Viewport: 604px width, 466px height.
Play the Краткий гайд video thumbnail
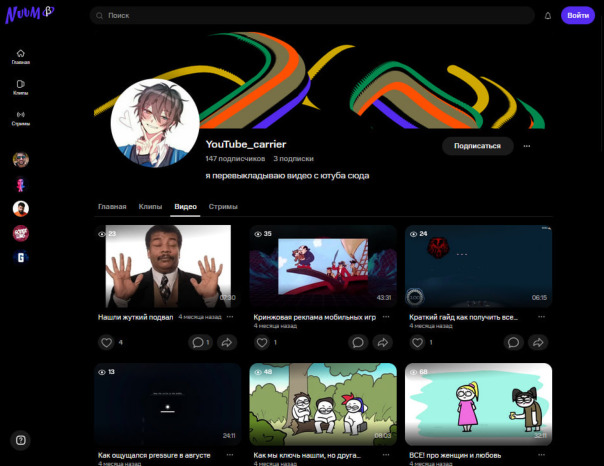(478, 266)
